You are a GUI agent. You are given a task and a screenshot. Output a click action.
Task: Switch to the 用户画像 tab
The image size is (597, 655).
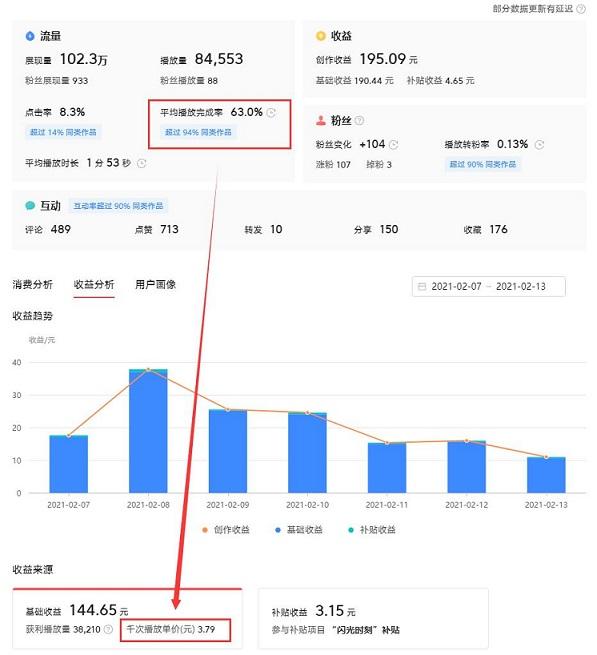(155, 285)
